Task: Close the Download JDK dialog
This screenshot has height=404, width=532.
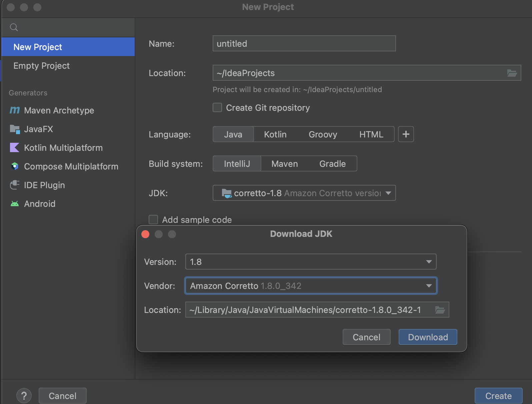Action: pos(145,234)
